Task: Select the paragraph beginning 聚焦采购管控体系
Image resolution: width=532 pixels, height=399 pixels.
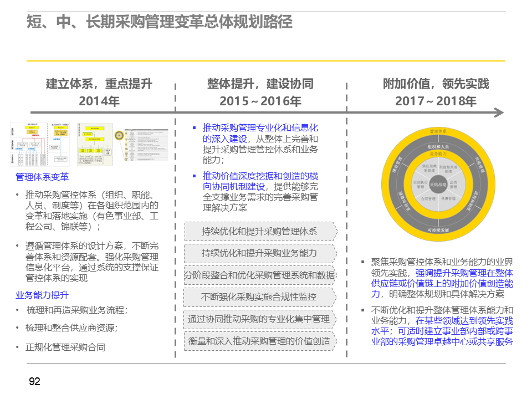Action: 442,278
